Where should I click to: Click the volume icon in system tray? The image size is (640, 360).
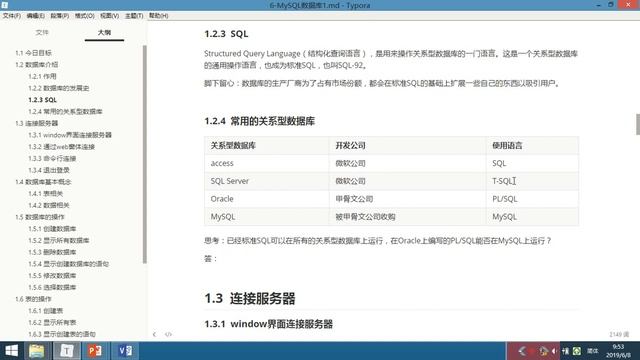click(554, 351)
